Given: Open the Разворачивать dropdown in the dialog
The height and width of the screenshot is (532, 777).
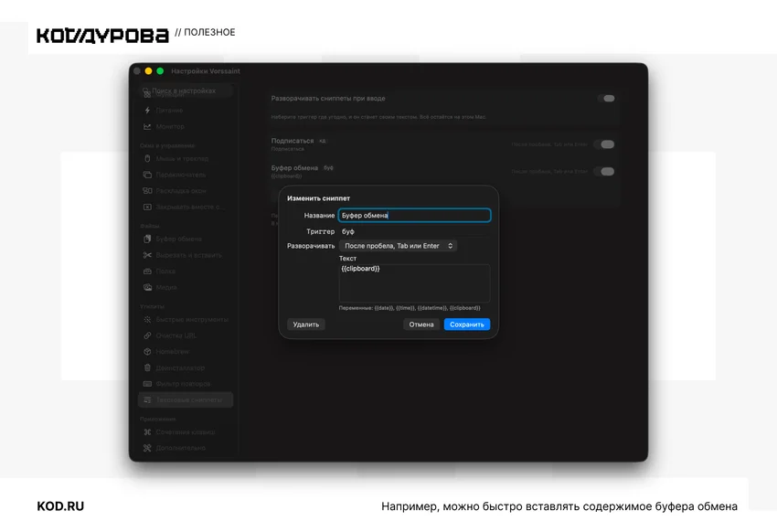Looking at the screenshot, I should (398, 246).
